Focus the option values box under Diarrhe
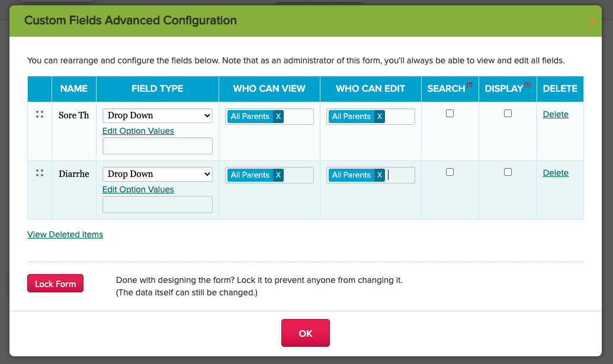Viewport: 613px width, 364px height. click(158, 204)
